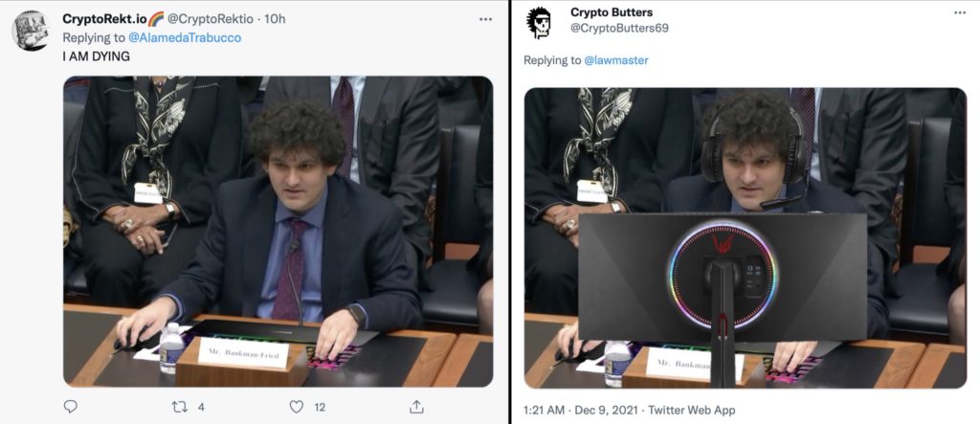Open the @CryptoRektio handle

point(211,19)
